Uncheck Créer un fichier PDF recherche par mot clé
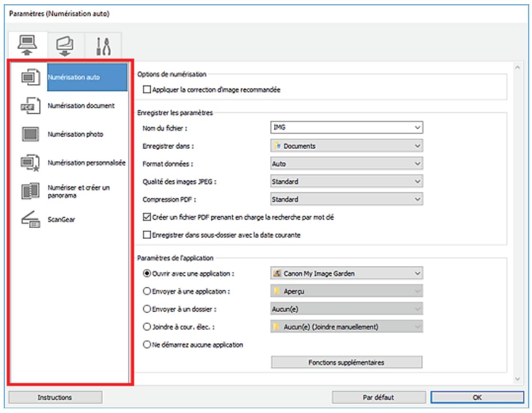The height and width of the screenshot is (413, 532). point(147,217)
